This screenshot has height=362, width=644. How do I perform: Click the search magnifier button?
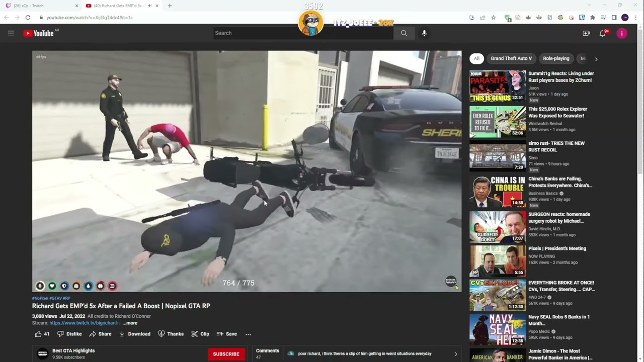click(x=404, y=33)
